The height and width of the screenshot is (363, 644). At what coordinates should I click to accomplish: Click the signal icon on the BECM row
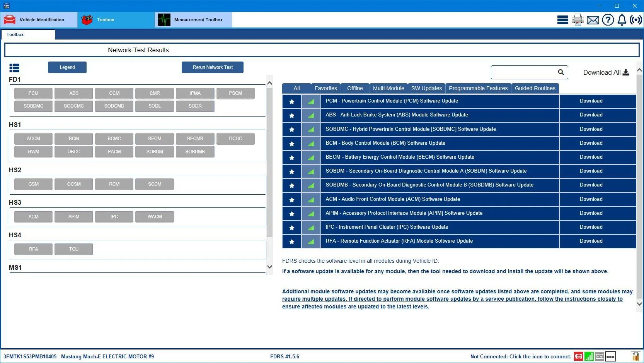tap(311, 158)
